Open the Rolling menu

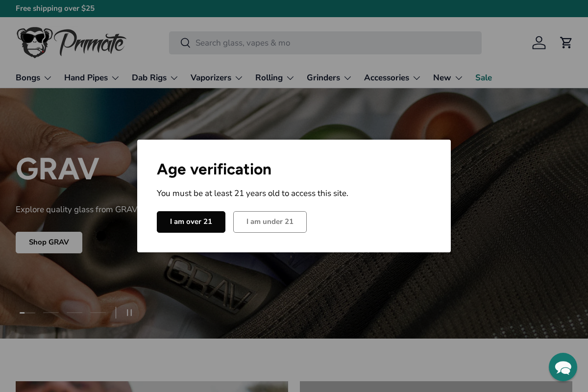(274, 78)
